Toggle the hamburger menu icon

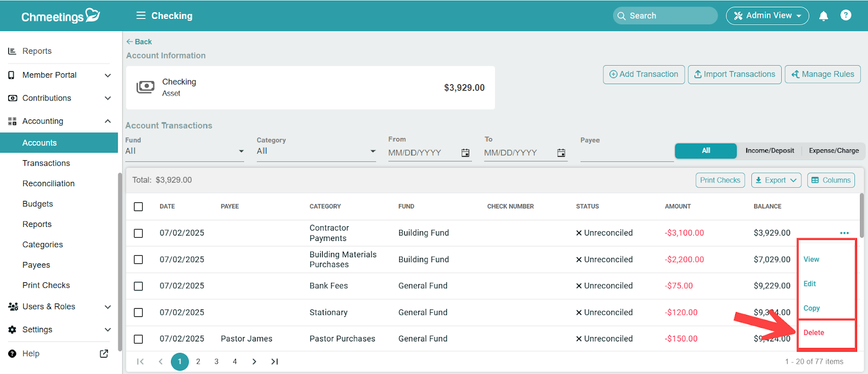pyautogui.click(x=141, y=16)
